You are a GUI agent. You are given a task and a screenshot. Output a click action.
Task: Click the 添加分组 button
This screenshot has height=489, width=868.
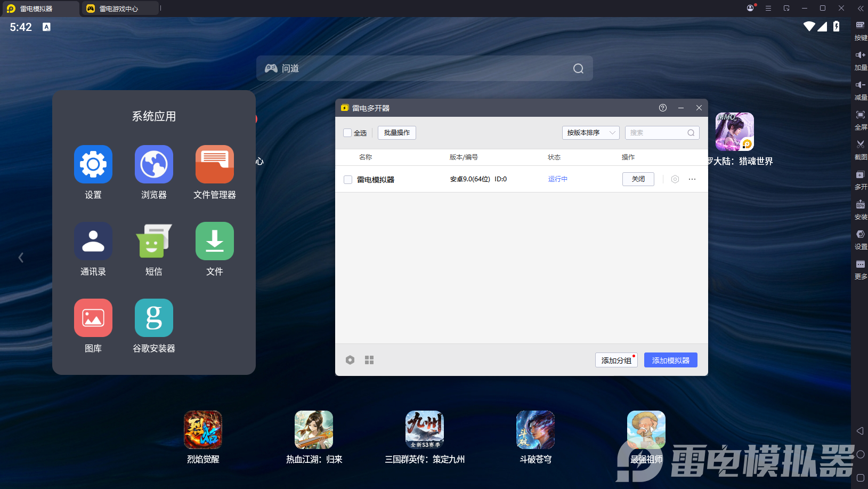pos(616,360)
